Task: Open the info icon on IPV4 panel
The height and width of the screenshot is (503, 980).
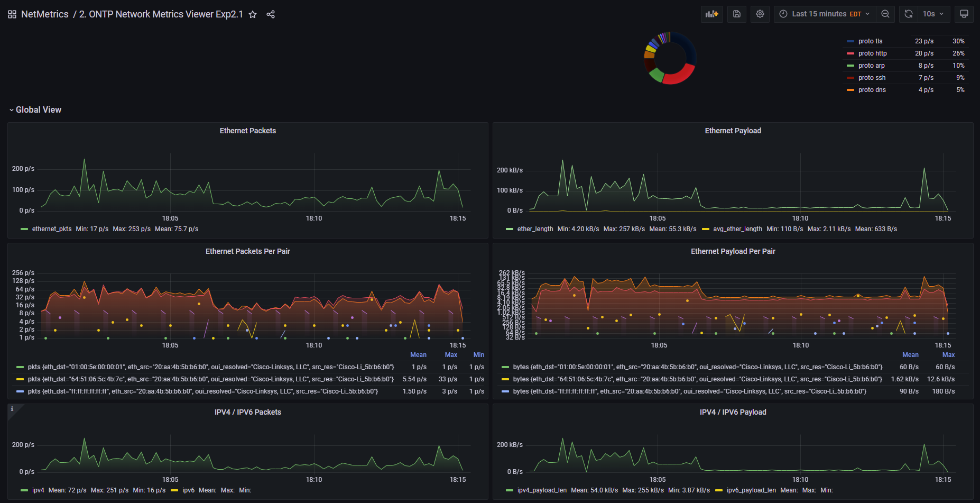Action: (x=12, y=409)
